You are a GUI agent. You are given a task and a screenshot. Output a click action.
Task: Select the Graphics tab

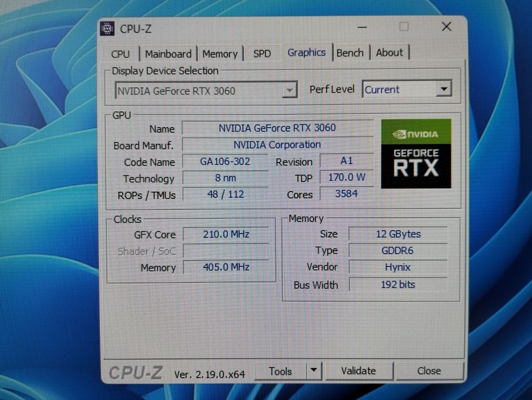[306, 53]
